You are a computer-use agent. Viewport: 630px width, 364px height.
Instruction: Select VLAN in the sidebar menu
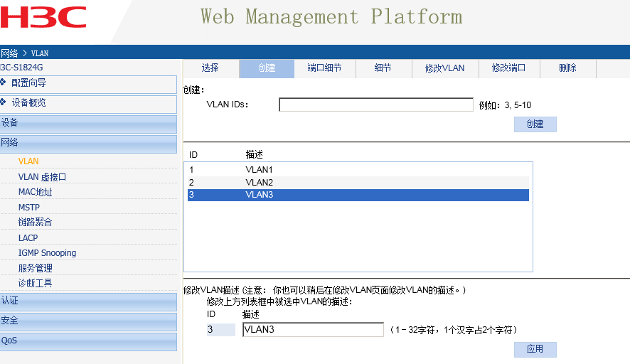(x=28, y=161)
